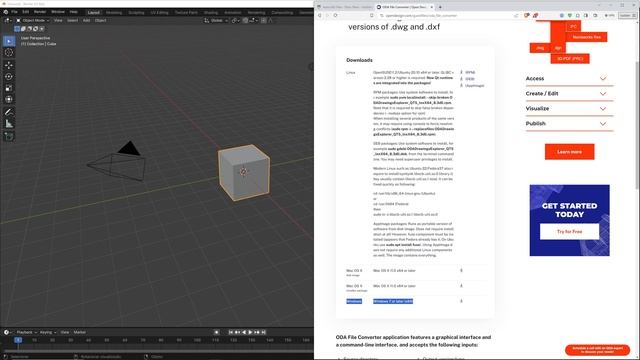Open a new browser tab
Image resolution: width=640 pixels, height=360 pixels.
click(x=440, y=7)
